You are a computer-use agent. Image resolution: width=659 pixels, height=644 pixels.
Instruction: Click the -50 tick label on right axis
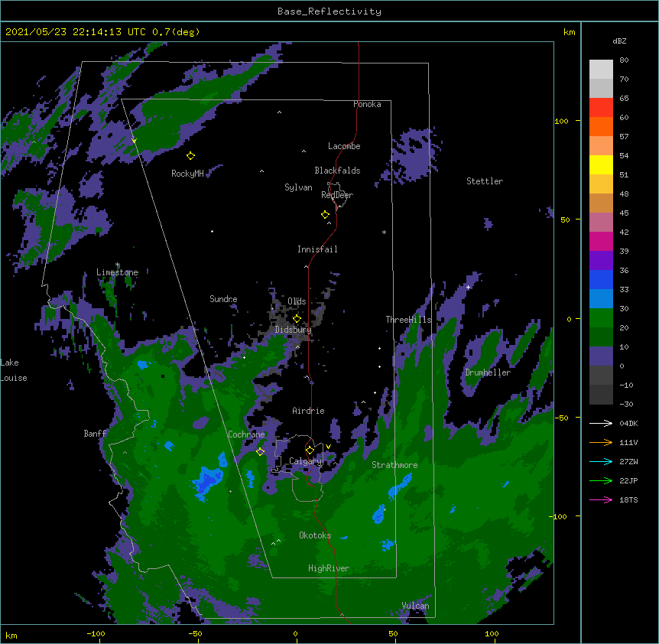[561, 418]
